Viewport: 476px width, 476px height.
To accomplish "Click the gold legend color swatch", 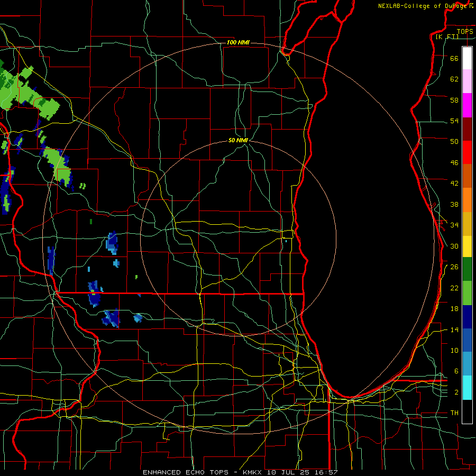I will pos(467,224).
